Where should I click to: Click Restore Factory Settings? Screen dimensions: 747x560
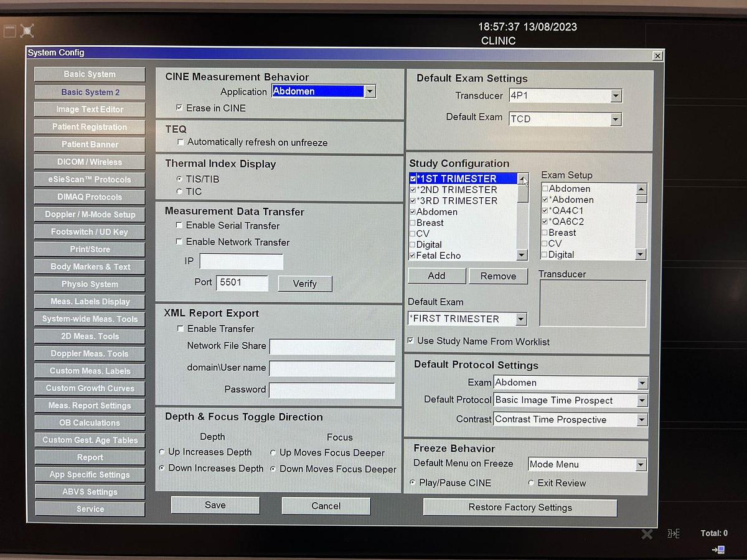(x=520, y=507)
